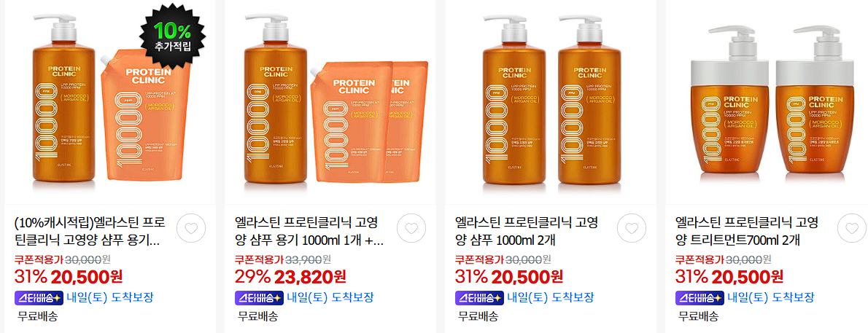Toggle wishlist heart on 샴푸 1000ml 2개
The width and height of the screenshot is (868, 333).
coord(632,228)
